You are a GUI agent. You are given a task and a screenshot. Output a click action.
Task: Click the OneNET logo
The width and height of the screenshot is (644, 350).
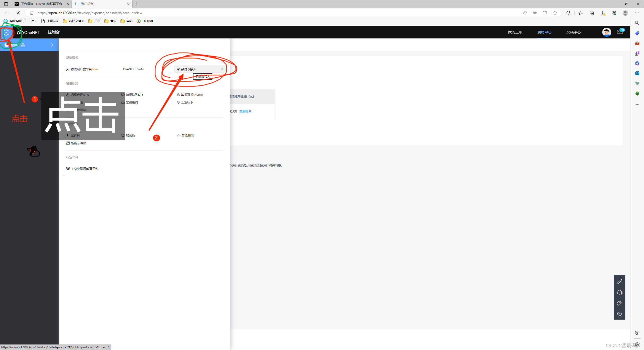click(28, 32)
